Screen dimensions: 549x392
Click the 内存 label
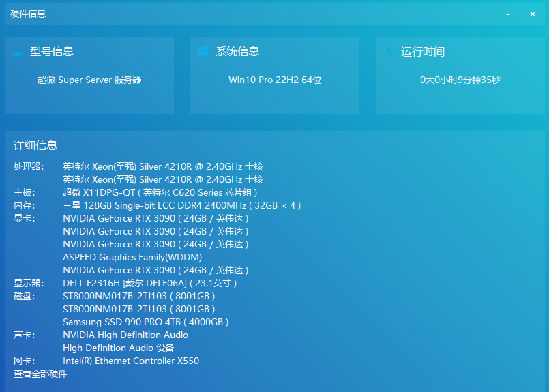pyautogui.click(x=24, y=205)
